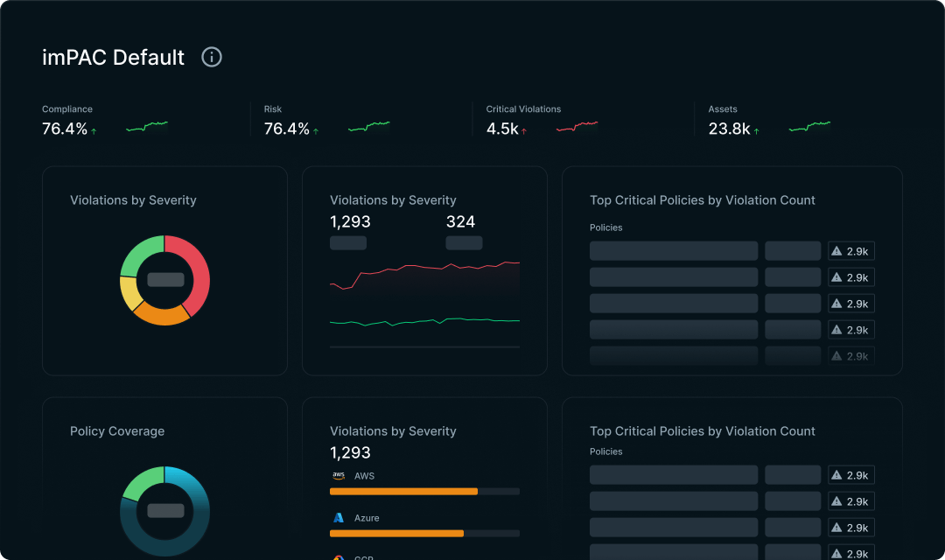Open the 23.8k Assets value
The height and width of the screenshot is (560, 945).
pos(729,129)
